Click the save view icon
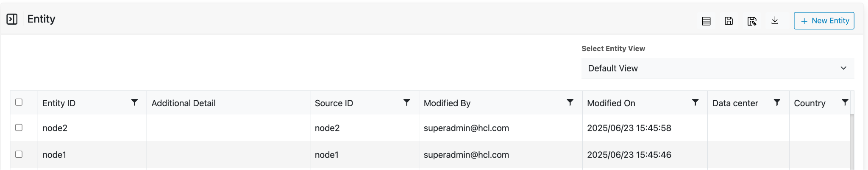The width and height of the screenshot is (868, 170). click(729, 21)
